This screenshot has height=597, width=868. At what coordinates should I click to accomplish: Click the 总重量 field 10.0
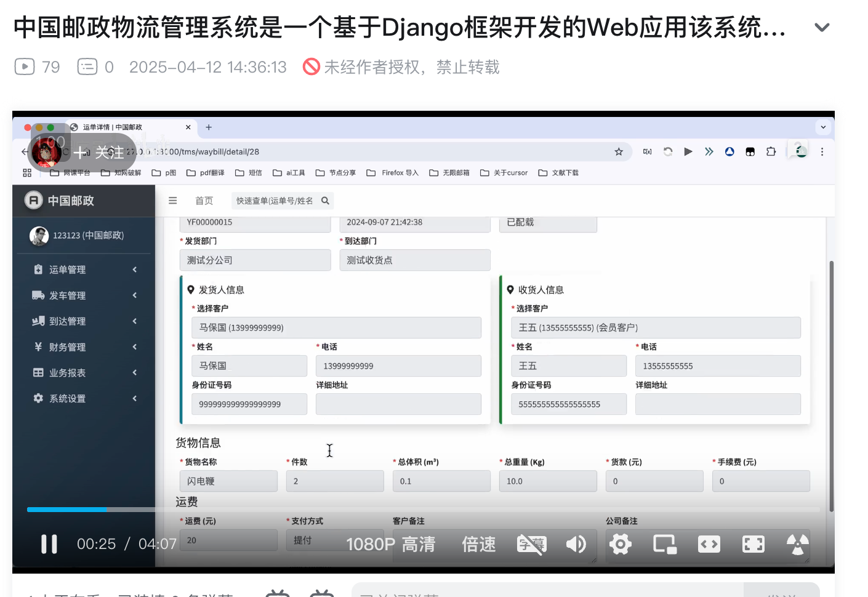[x=548, y=481]
